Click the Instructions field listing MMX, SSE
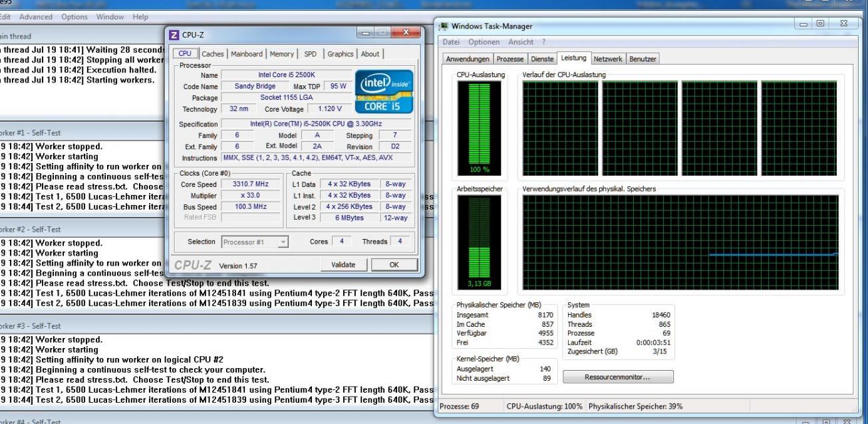868x424 pixels. [x=315, y=158]
